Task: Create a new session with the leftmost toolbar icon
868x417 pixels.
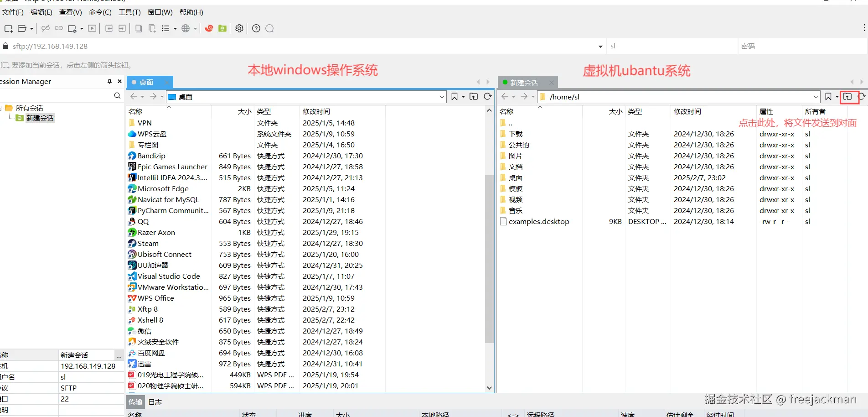Action: tap(8, 28)
